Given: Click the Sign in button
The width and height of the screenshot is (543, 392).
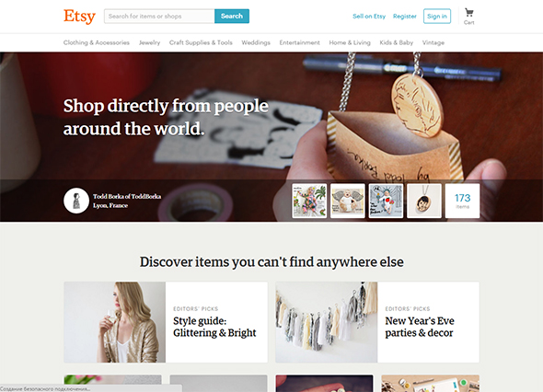Looking at the screenshot, I should [436, 17].
